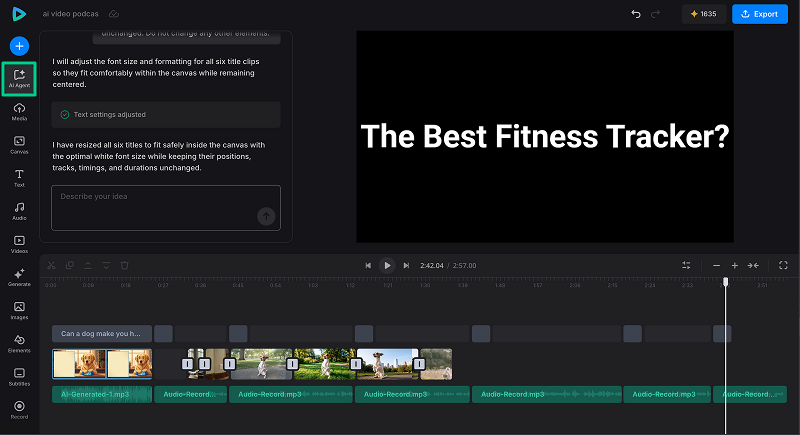Open the AI Agent sidebar panel
The width and height of the screenshot is (800, 435).
pyautogui.click(x=19, y=79)
